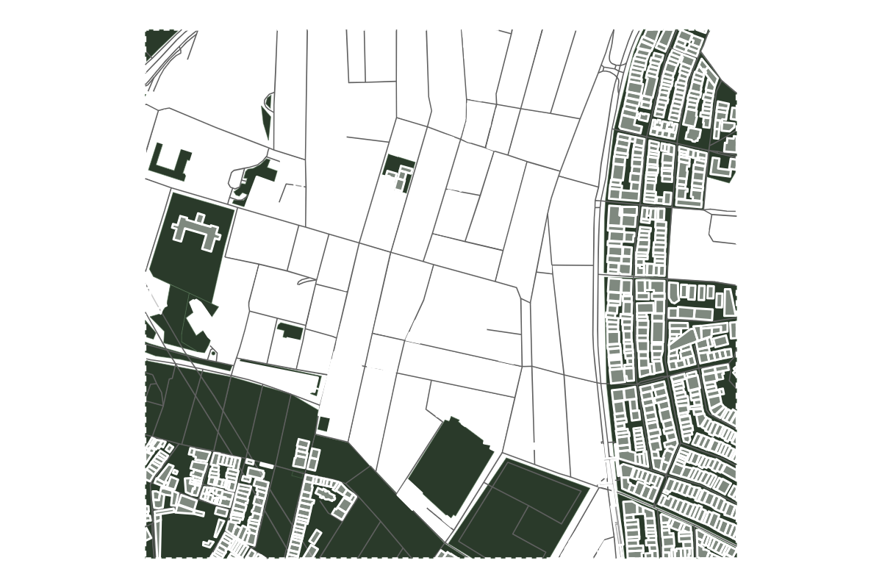Click the dark plot containing small gray buildings
The height and width of the screenshot is (588, 882).
[399, 172]
